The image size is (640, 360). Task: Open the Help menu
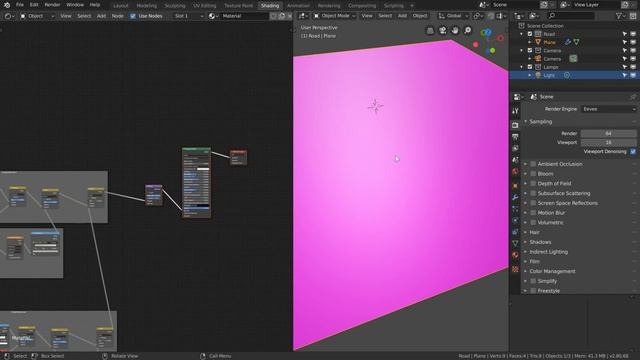[95, 5]
